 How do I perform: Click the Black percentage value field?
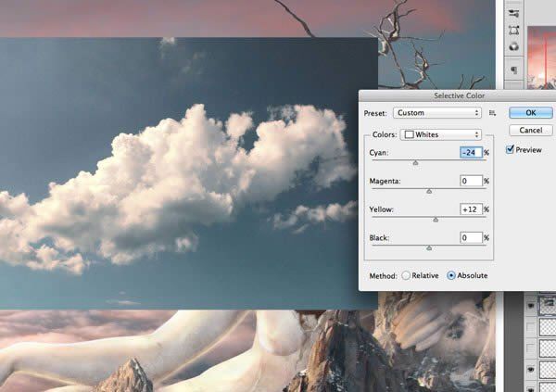coord(472,237)
